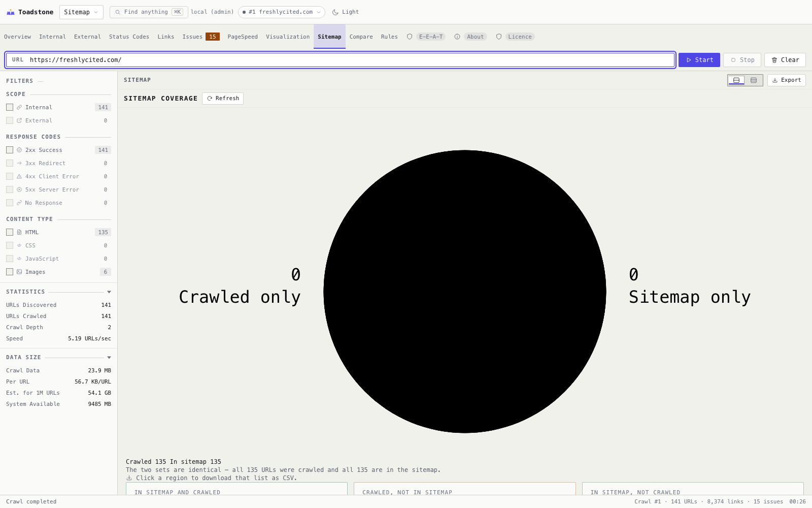Switch to the Compare tab
812x508 pixels.
[361, 37]
